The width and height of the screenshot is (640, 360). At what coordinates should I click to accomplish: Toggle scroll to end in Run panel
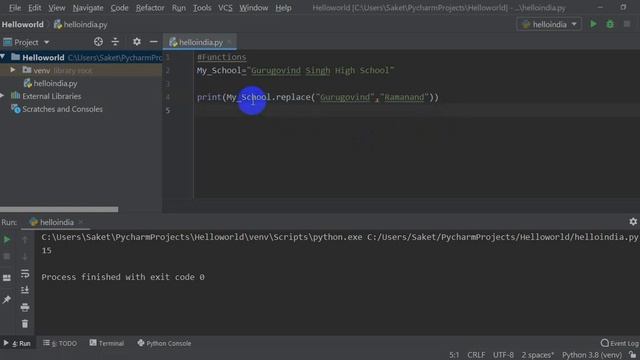(25, 290)
